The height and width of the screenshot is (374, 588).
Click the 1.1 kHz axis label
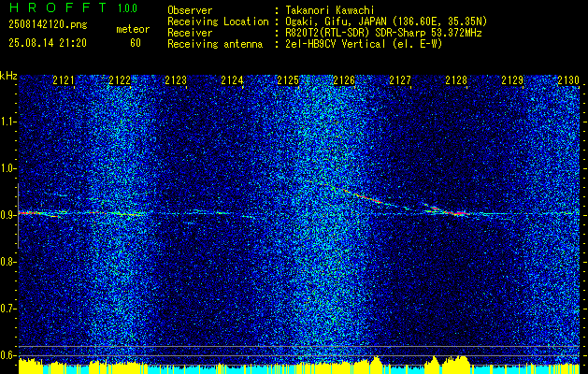7,122
